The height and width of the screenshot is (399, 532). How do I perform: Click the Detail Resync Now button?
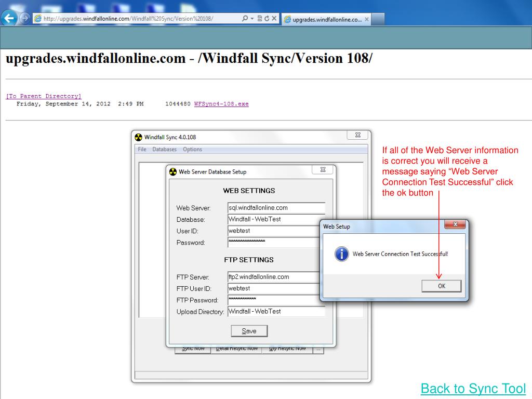[x=236, y=350]
